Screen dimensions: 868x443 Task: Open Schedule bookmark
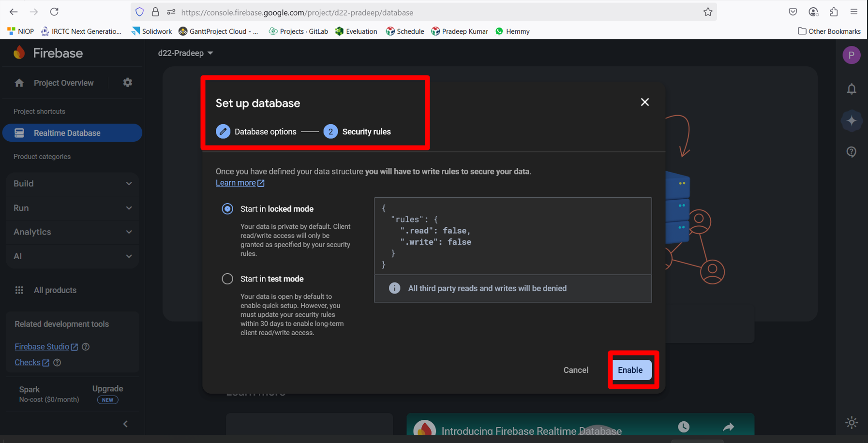405,31
